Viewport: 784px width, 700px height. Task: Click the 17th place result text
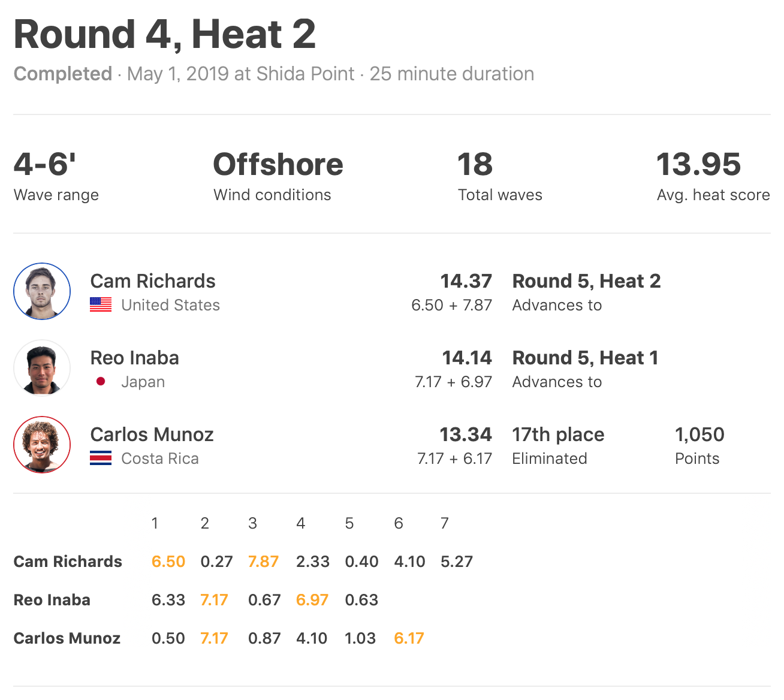coord(558,435)
